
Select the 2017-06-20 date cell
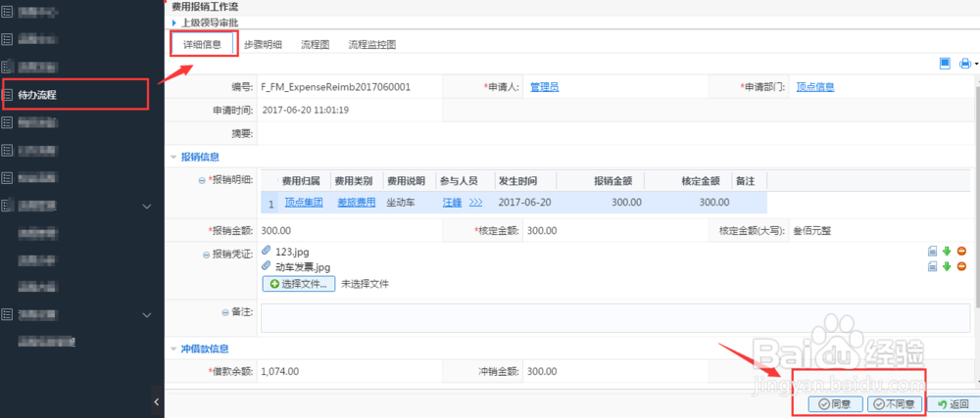[525, 202]
